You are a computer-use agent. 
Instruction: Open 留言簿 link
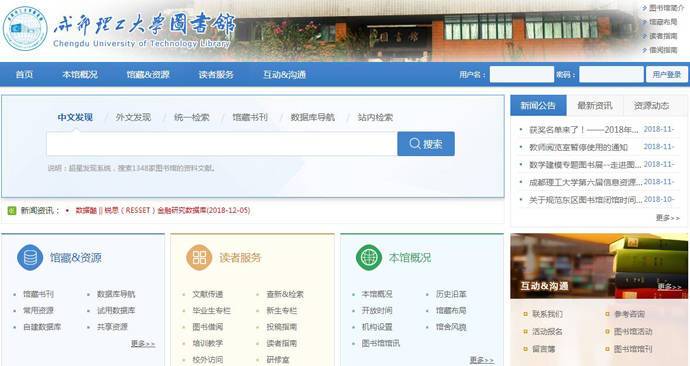544,349
